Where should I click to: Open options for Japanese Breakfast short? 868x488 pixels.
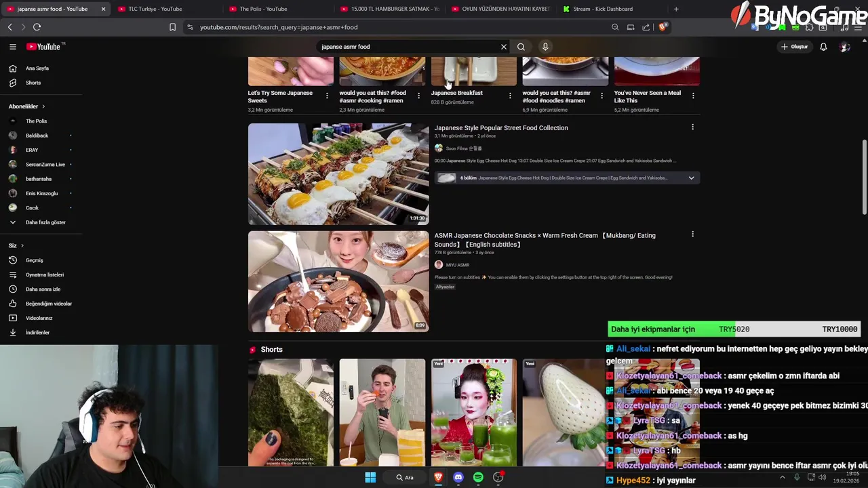click(x=510, y=96)
